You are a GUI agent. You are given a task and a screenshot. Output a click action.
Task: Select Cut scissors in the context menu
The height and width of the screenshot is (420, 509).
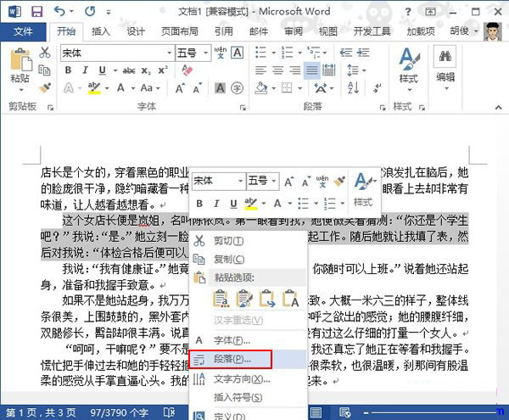pyautogui.click(x=199, y=240)
